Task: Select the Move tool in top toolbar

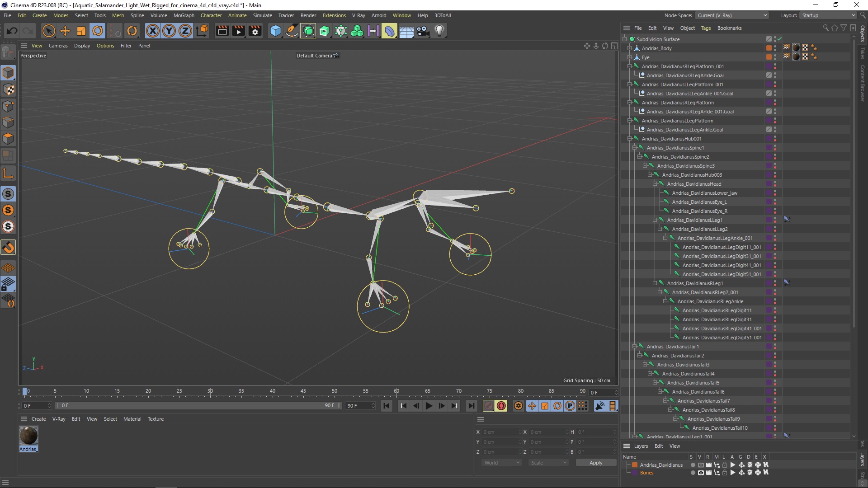Action: coord(65,31)
